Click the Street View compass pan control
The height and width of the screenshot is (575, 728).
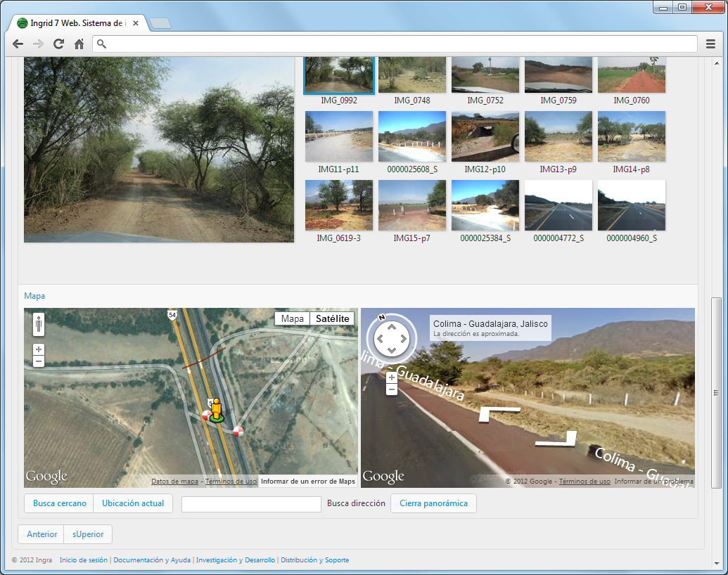click(391, 340)
